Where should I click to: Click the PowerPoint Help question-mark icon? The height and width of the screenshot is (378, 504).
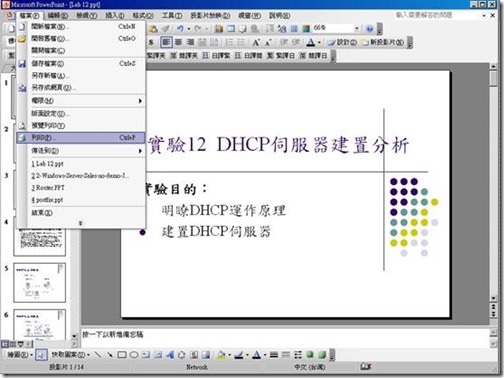pyautogui.click(x=369, y=29)
